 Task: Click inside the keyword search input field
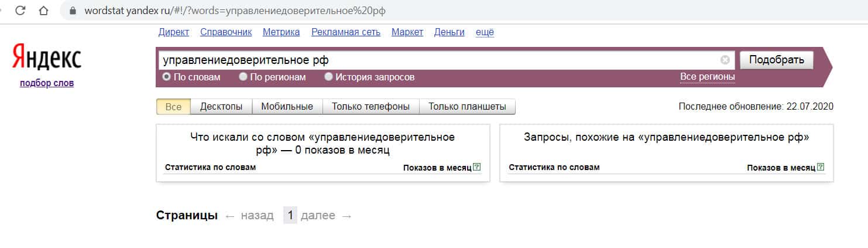[433, 60]
